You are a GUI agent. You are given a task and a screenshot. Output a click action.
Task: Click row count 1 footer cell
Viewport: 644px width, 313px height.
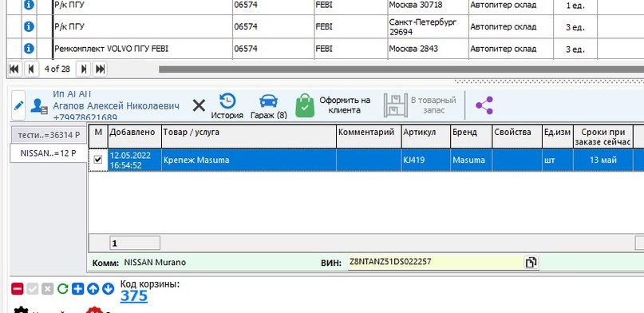pyautogui.click(x=135, y=243)
